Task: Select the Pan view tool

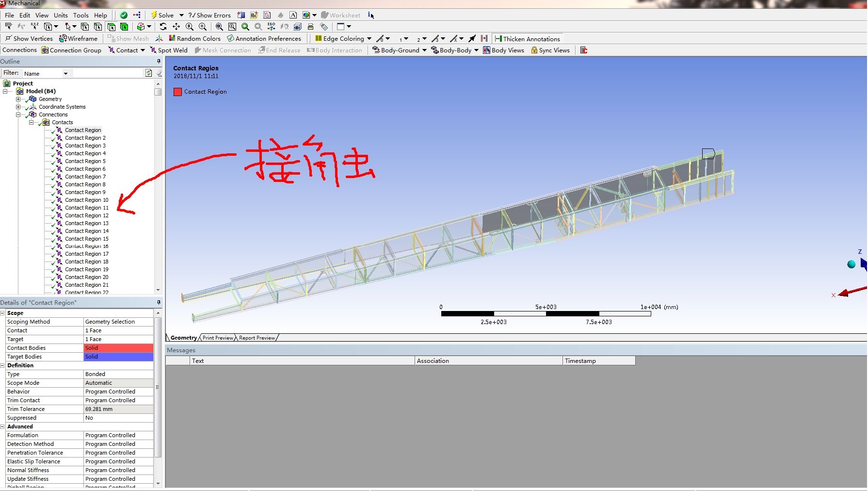Action: [176, 27]
